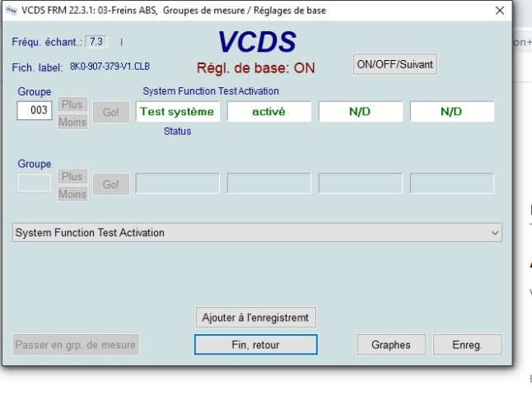532x395 pixels.
Task: Click the sample rate value 7.3
Action: point(96,42)
